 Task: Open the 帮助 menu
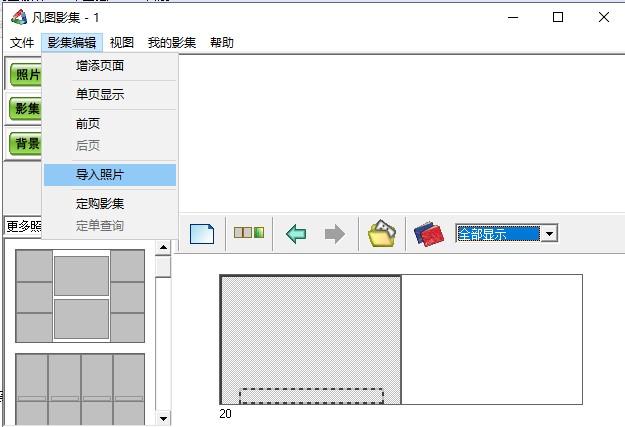[222, 43]
